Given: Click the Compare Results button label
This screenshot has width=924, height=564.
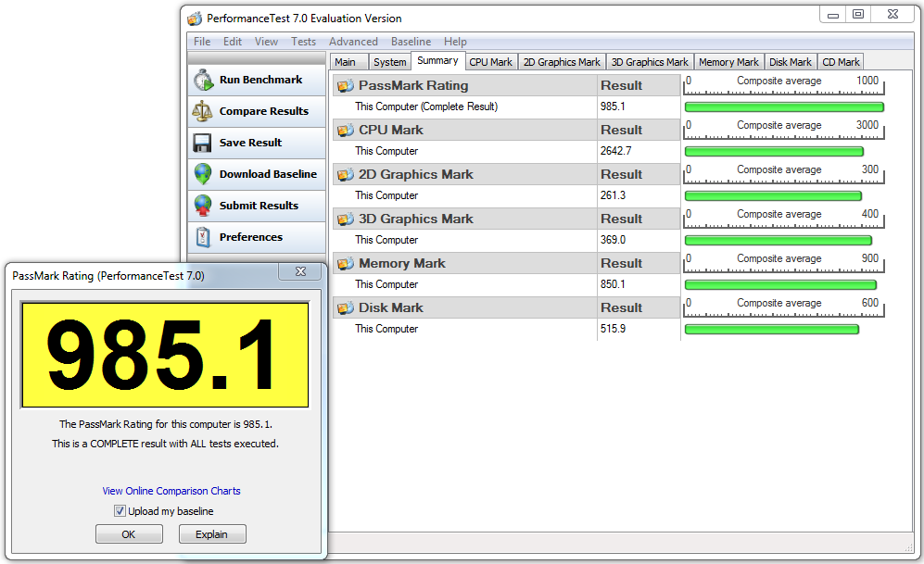Looking at the screenshot, I should [x=264, y=111].
